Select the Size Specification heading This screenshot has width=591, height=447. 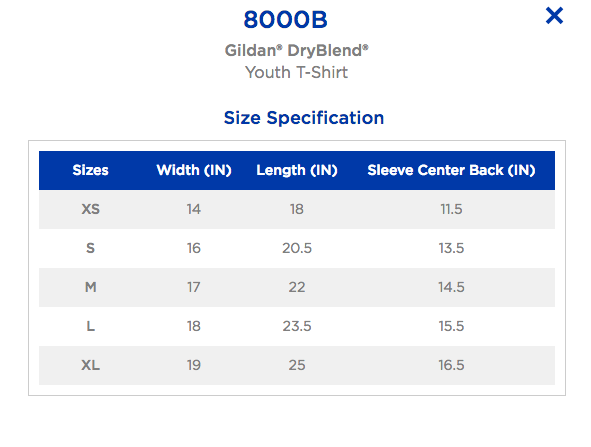304,118
